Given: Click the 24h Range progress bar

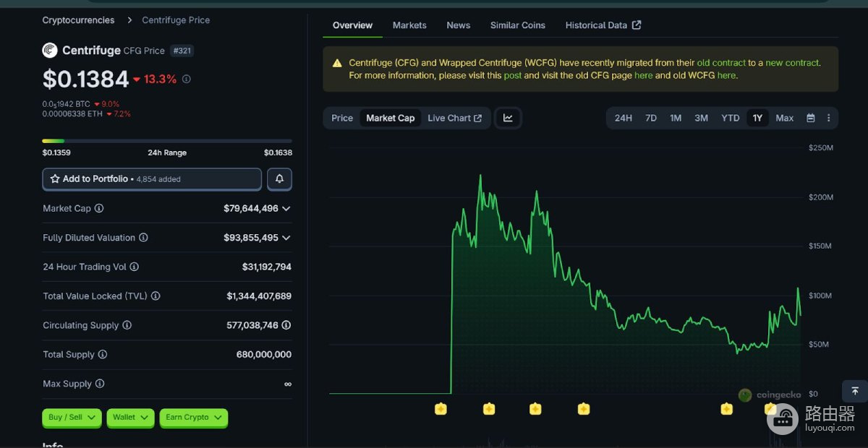Looking at the screenshot, I should (167, 141).
